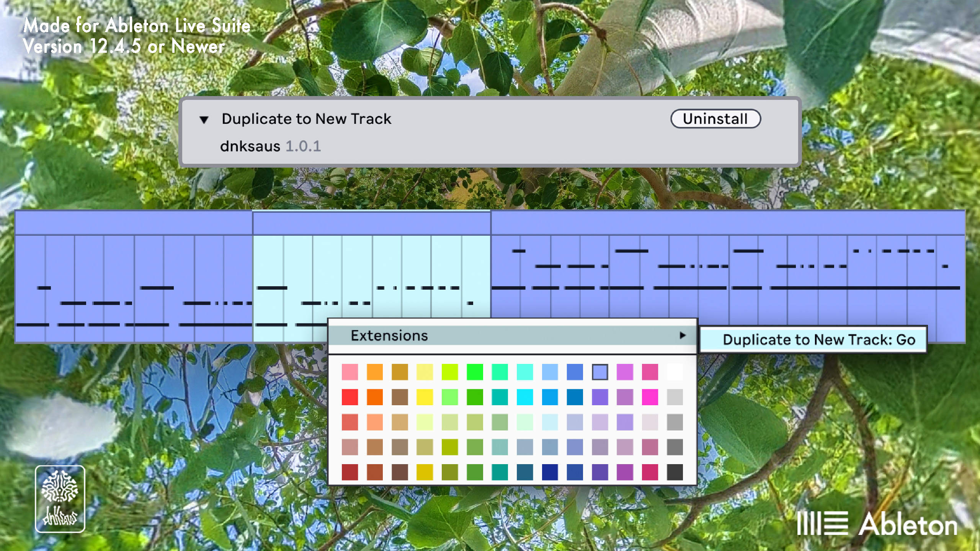The width and height of the screenshot is (980, 551).
Task: Pick the magenta swatch in the second row
Action: (650, 397)
